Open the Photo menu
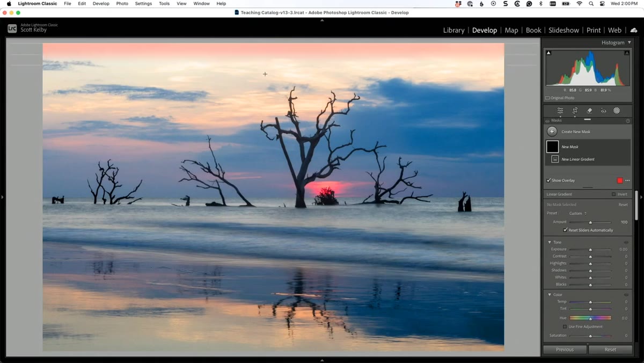The height and width of the screenshot is (363, 644). pyautogui.click(x=122, y=4)
